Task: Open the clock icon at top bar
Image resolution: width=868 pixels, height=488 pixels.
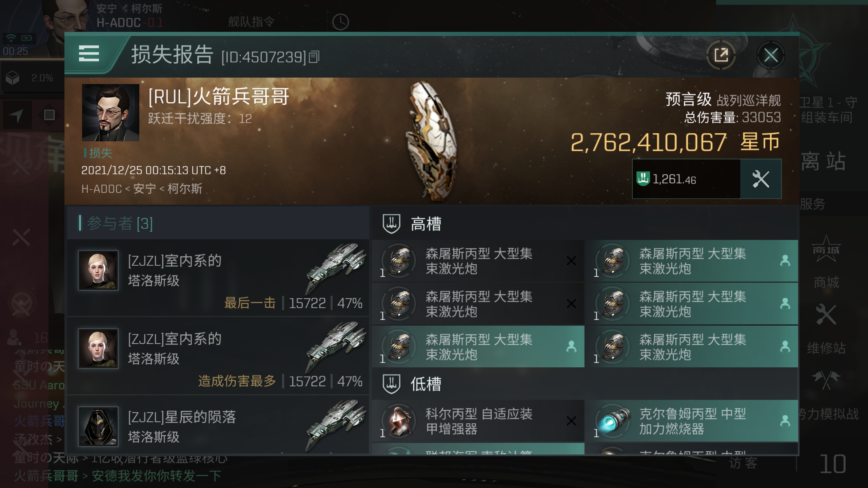Action: pyautogui.click(x=340, y=22)
